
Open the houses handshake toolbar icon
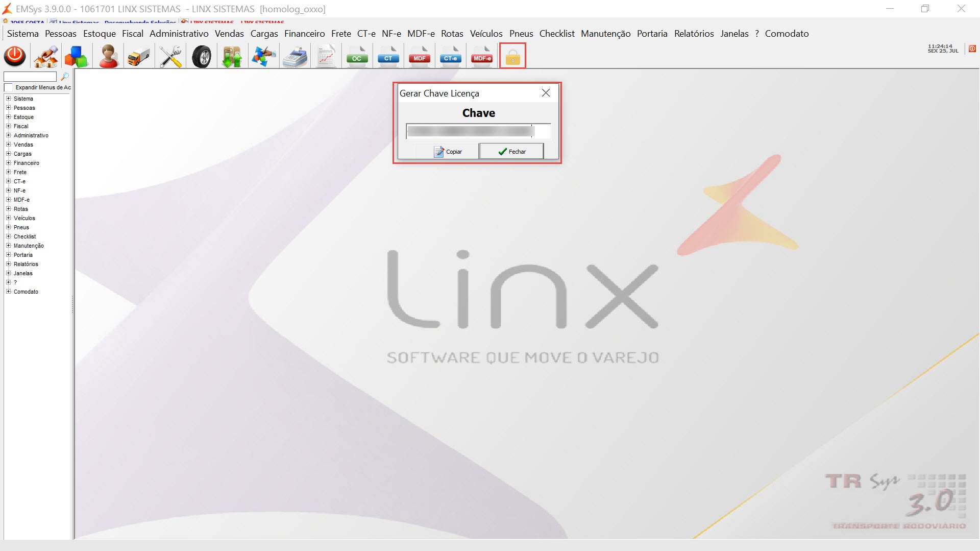click(46, 56)
